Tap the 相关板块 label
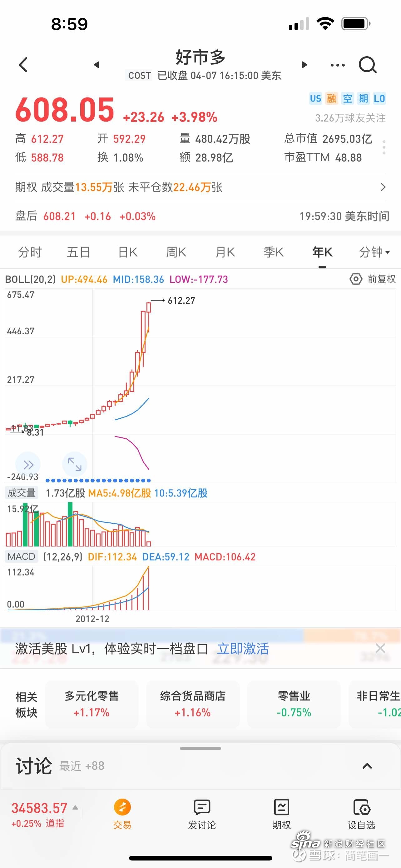 [x=26, y=705]
